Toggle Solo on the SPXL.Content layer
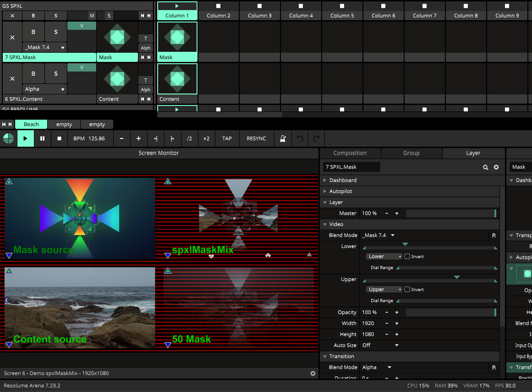This screenshot has width=532, height=392. 56,74
